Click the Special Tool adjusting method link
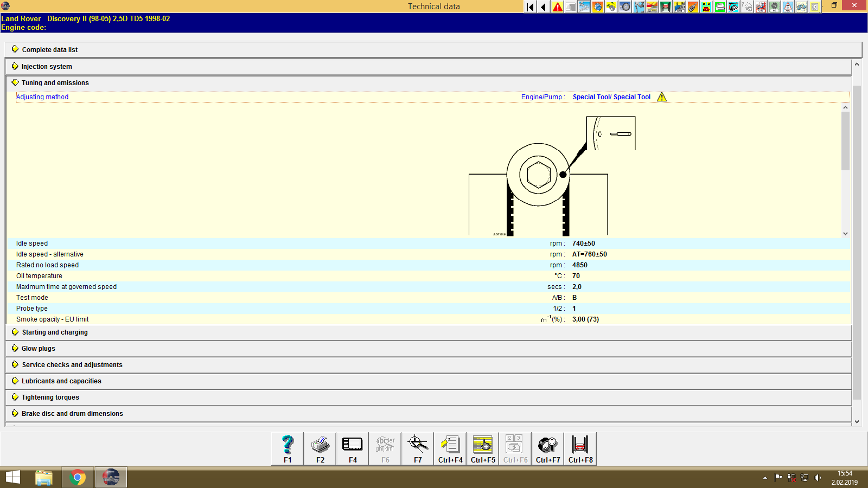This screenshot has width=868, height=488. (612, 97)
